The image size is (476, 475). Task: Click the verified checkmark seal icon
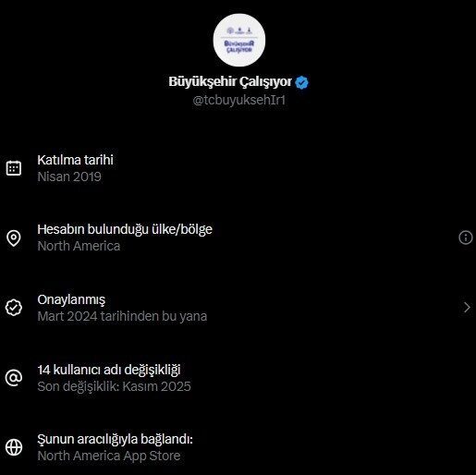click(x=14, y=308)
